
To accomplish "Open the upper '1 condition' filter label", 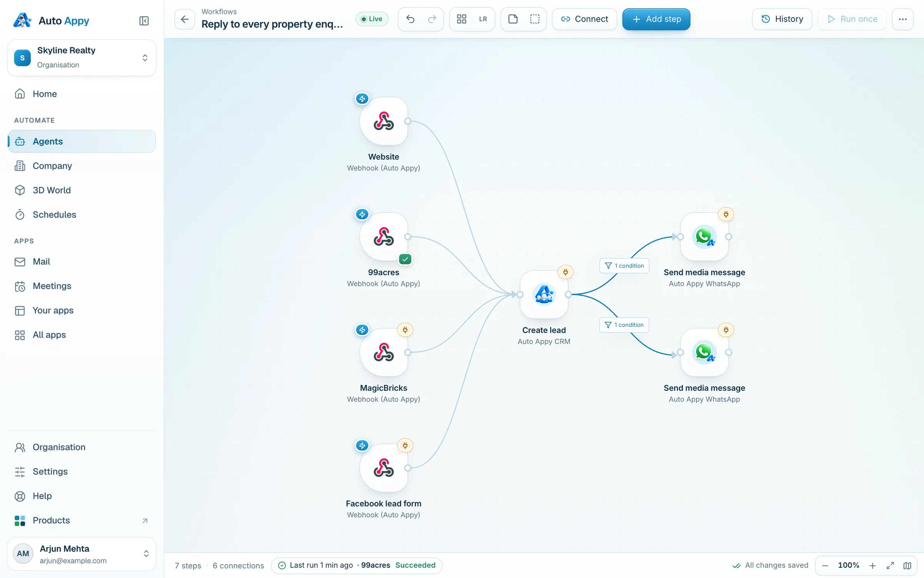I will (624, 266).
